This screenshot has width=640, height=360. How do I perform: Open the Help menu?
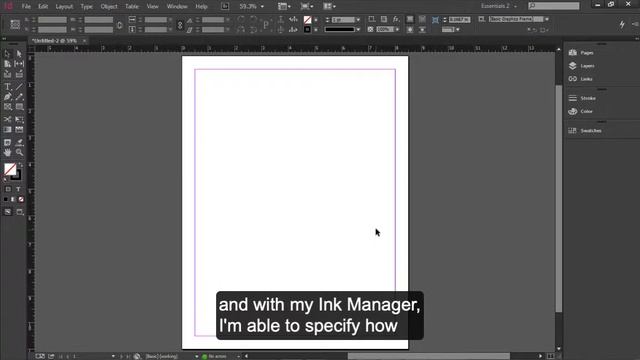[202, 7]
